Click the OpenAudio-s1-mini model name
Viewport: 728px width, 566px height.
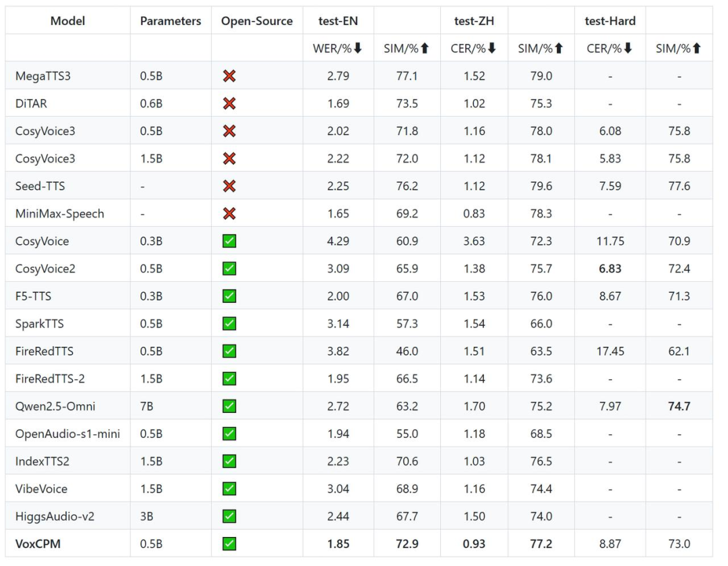pos(67,434)
